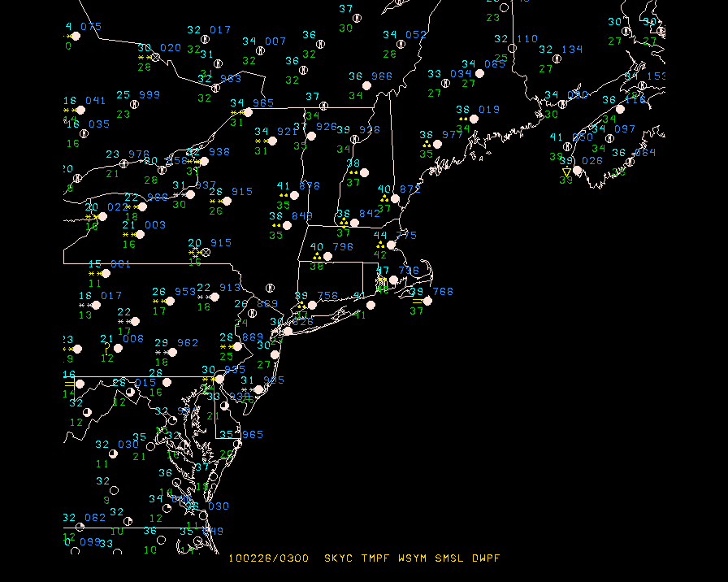Click the TMPF parameter label
Screen dimensions: 728x582
[x=375, y=558]
